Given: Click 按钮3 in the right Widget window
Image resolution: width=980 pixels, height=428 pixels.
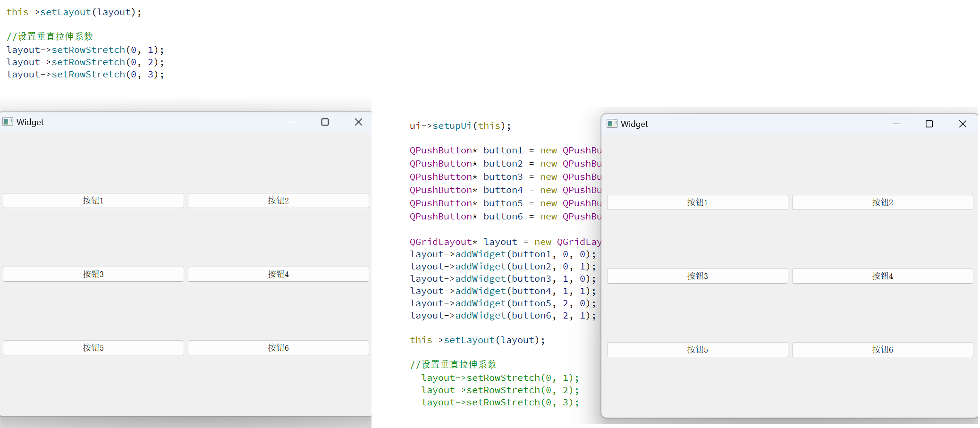Looking at the screenshot, I should point(698,276).
